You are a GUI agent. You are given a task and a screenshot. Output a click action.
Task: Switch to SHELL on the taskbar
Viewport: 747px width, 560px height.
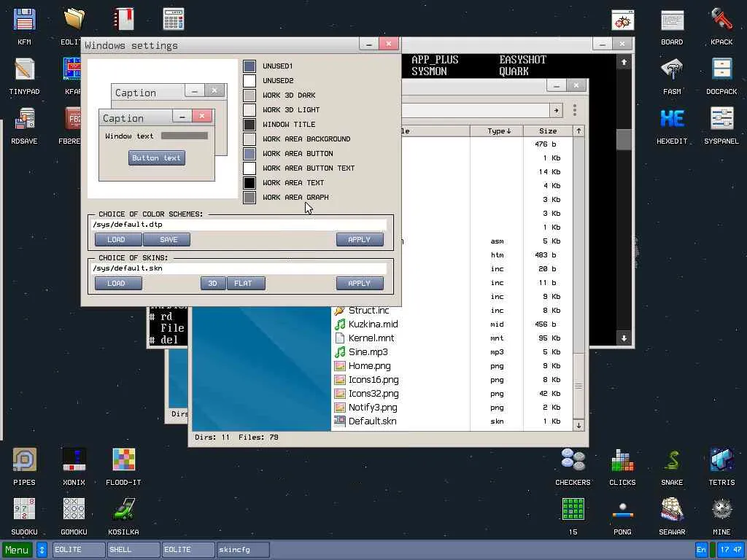click(x=133, y=550)
